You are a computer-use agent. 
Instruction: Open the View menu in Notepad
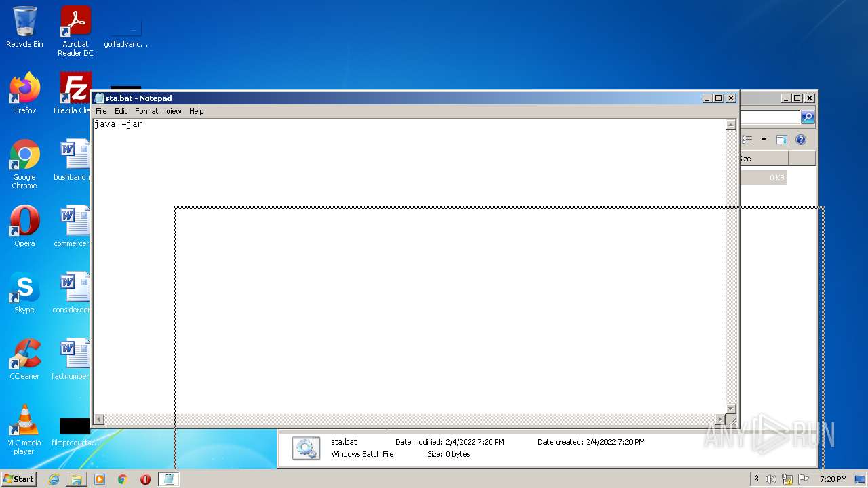click(174, 111)
